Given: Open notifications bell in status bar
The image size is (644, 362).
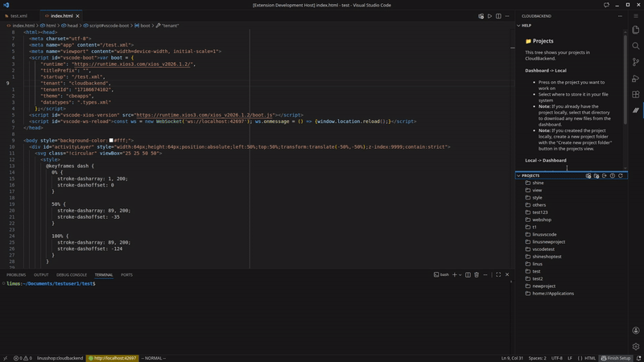Looking at the screenshot, I should (638, 358).
